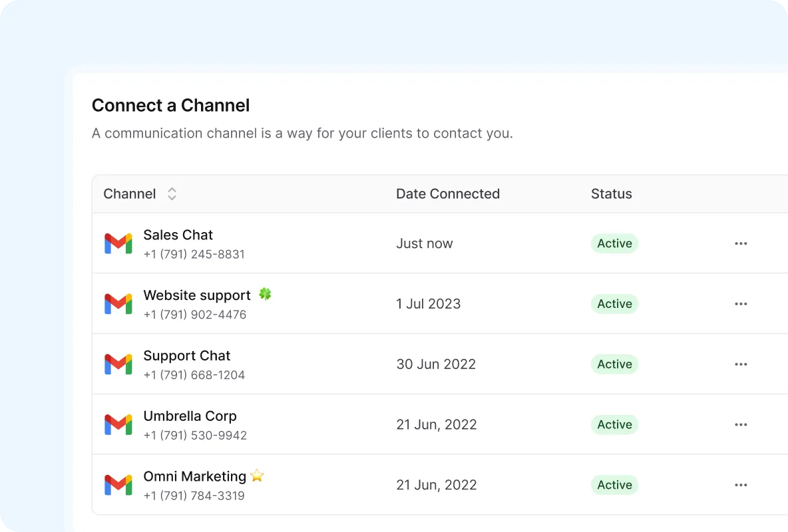Click the clover emoji beside Website support
Viewport: 788px width, 532px height.
coord(265,295)
